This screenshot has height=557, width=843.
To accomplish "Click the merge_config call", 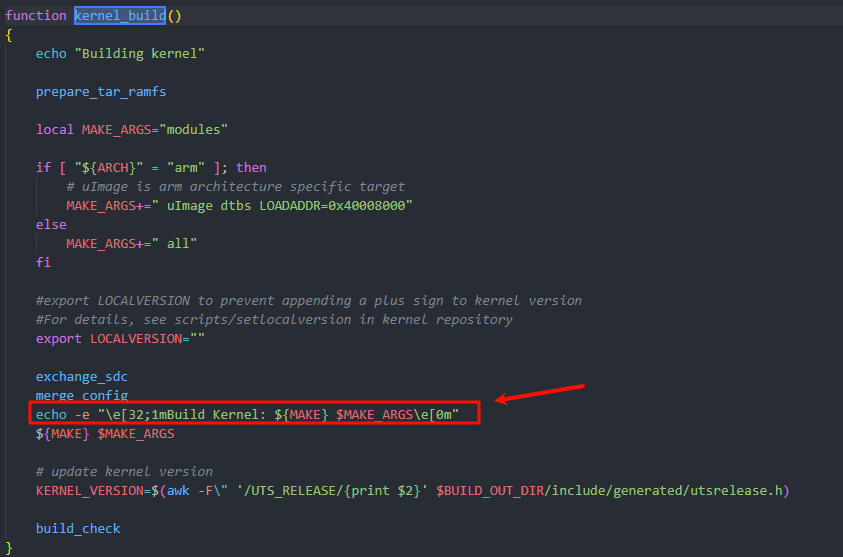I will point(81,395).
